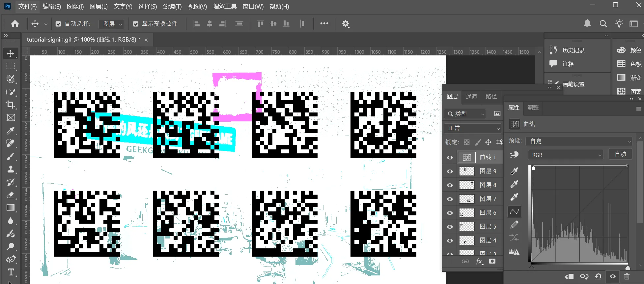Select the Clone Stamp tool

[x=11, y=169]
